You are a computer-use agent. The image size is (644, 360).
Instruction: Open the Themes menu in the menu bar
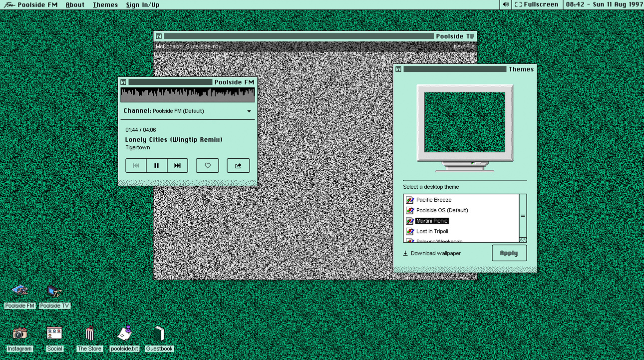click(105, 4)
